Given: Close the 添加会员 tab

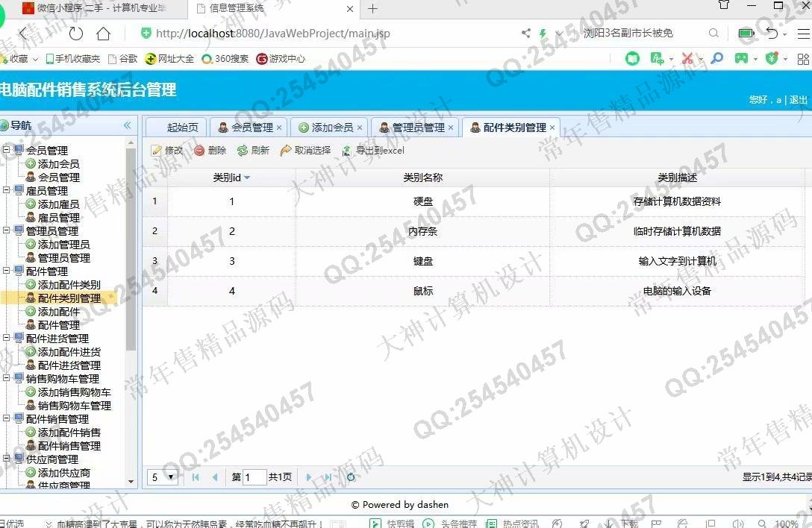Looking at the screenshot, I should click(360, 128).
